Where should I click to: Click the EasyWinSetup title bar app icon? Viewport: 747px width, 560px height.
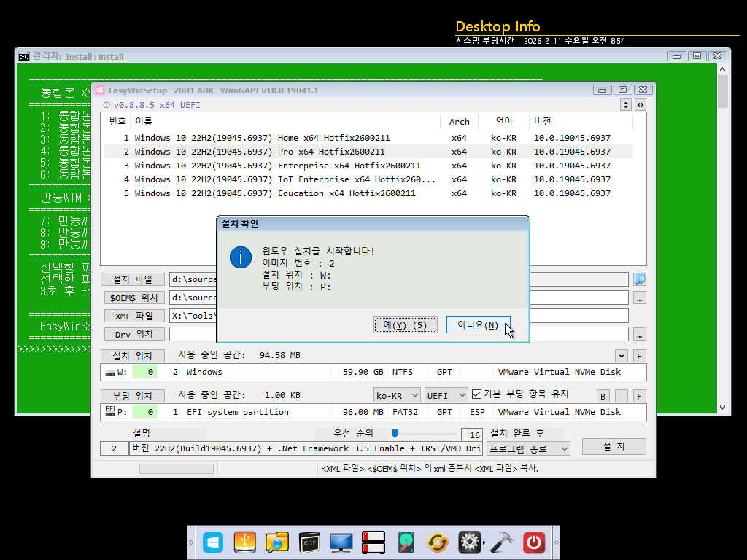click(x=100, y=90)
